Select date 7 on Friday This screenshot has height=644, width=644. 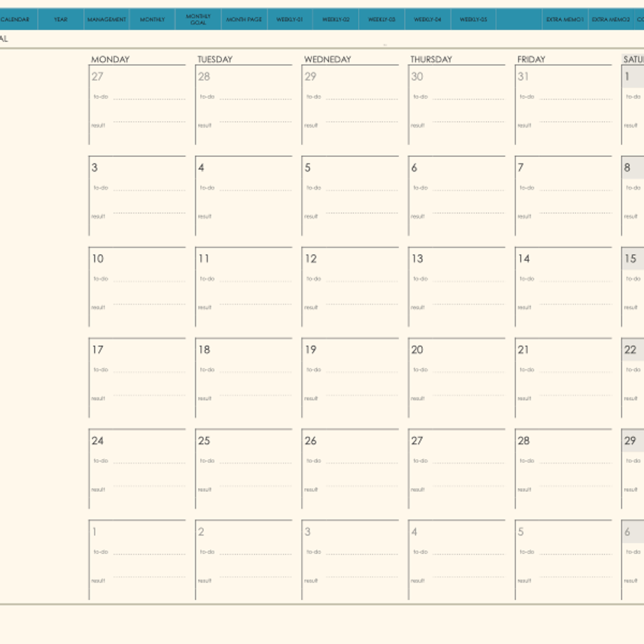click(520, 167)
